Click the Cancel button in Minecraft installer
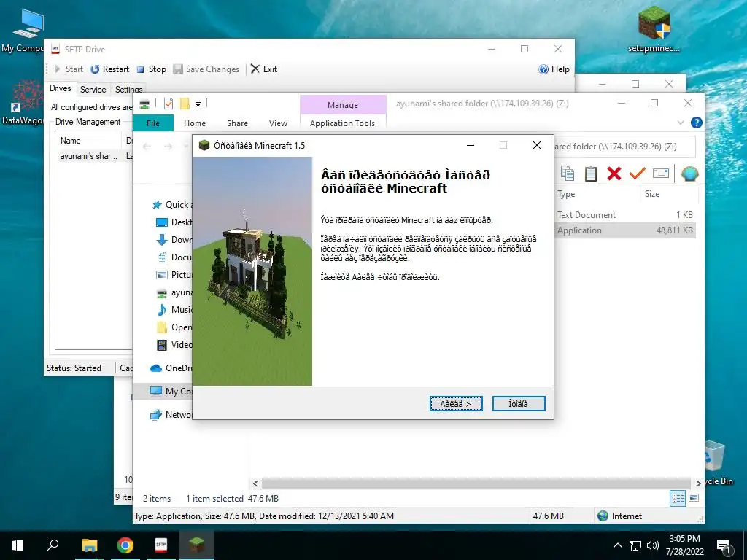 pyautogui.click(x=519, y=403)
